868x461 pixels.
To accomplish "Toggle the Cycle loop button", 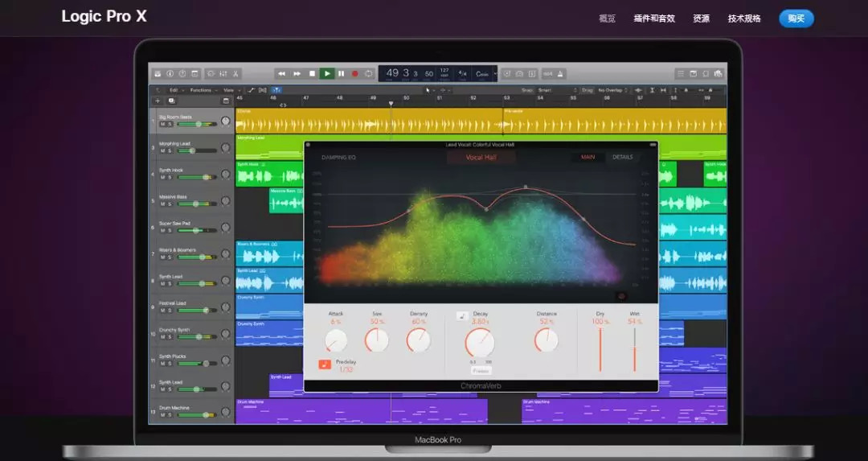I will point(369,73).
